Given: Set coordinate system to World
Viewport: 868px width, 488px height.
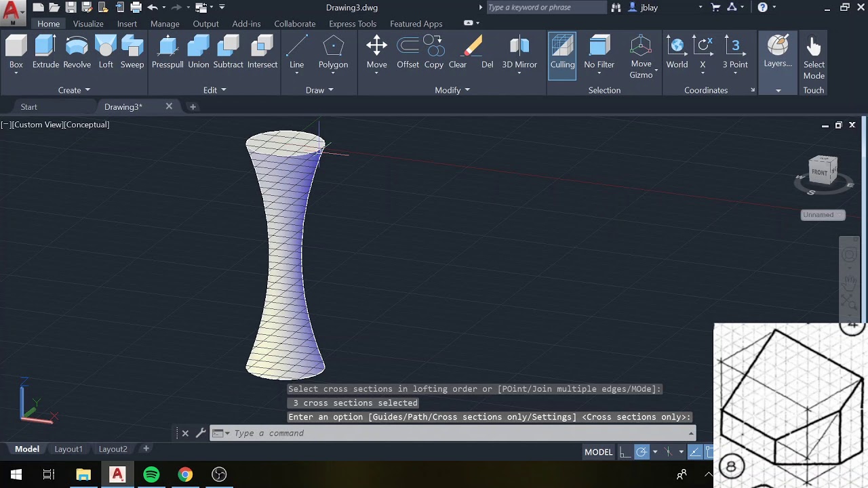Looking at the screenshot, I should pyautogui.click(x=677, y=53).
